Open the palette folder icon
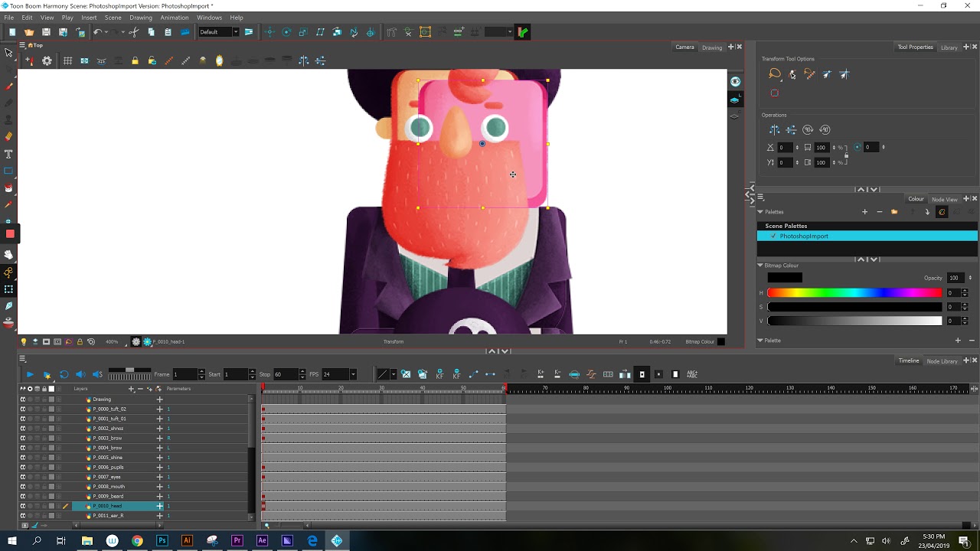This screenshot has height=551, width=980. coord(894,212)
